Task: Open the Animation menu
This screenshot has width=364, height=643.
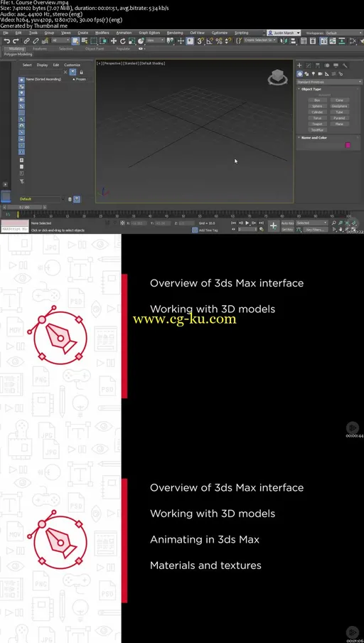Action: click(124, 33)
